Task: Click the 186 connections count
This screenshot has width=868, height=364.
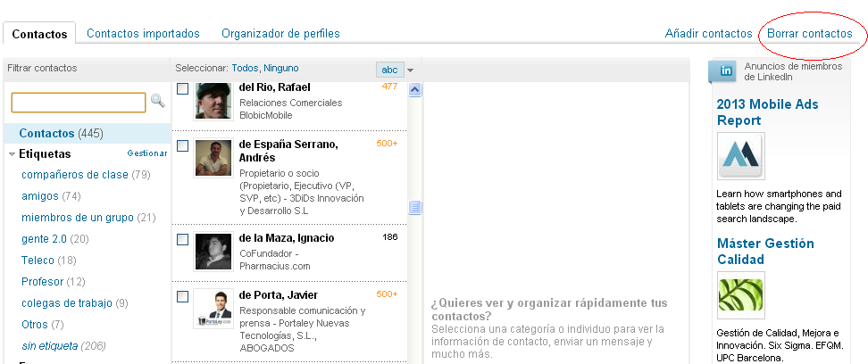Action: tap(389, 237)
